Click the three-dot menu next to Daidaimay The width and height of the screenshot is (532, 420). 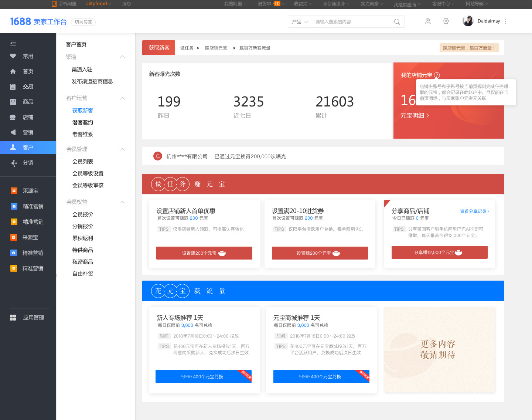(x=505, y=21)
